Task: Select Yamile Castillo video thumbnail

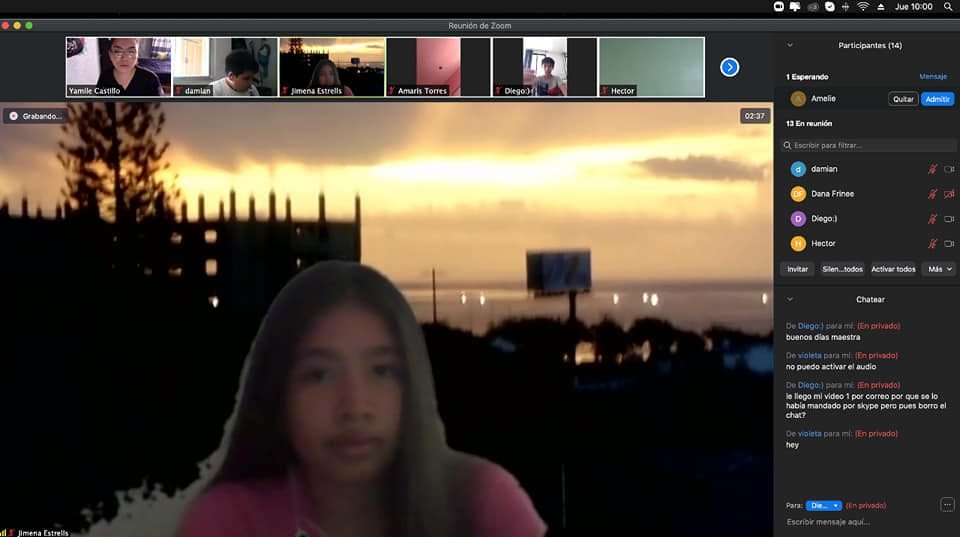Action: pos(118,67)
